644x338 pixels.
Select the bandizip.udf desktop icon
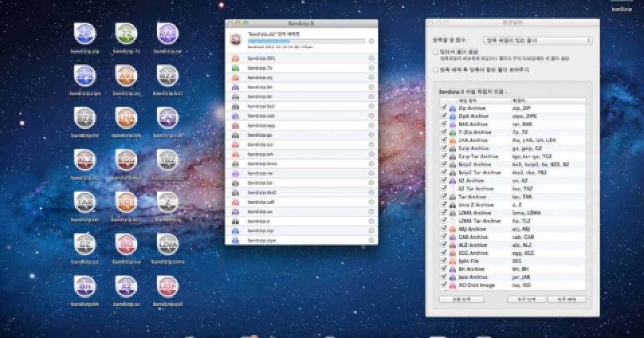(168, 286)
